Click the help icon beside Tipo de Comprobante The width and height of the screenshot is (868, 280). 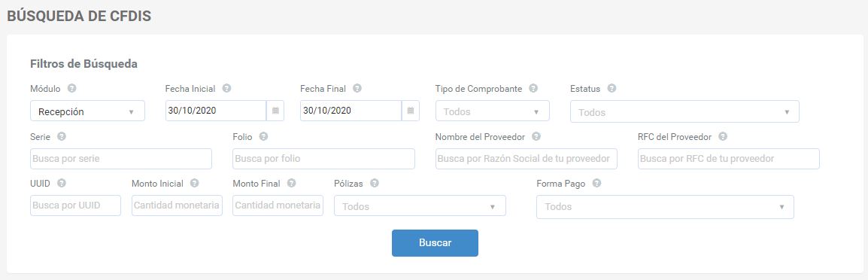[533, 88]
